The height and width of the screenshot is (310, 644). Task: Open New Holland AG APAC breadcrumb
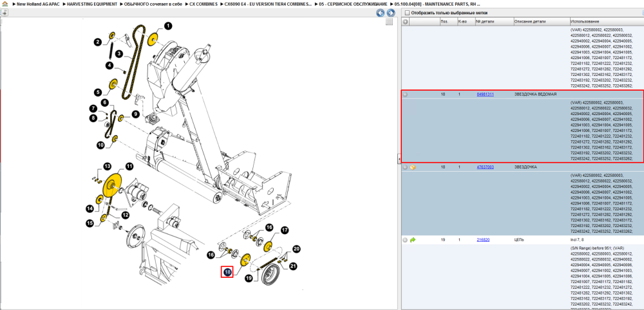coord(39,4)
